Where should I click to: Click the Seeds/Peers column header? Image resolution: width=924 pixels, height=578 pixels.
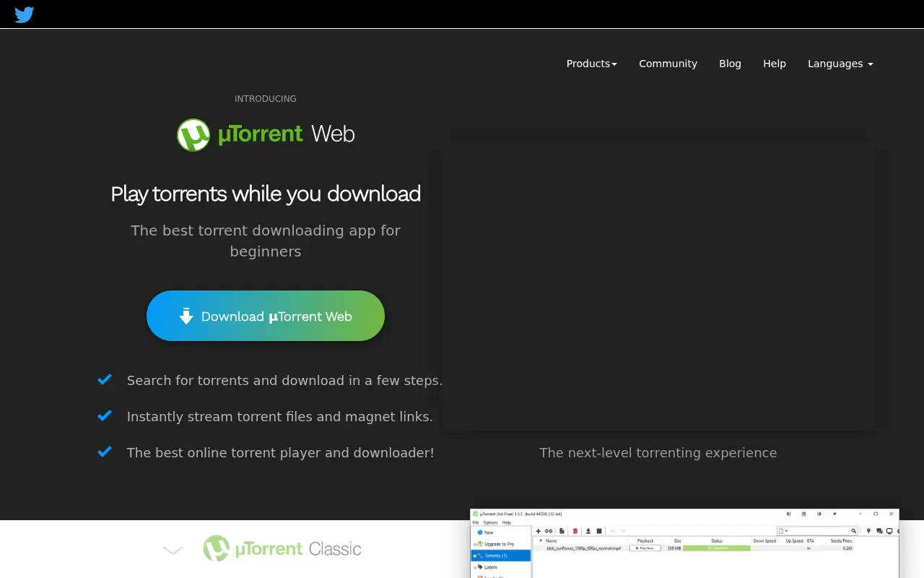pyautogui.click(x=842, y=540)
